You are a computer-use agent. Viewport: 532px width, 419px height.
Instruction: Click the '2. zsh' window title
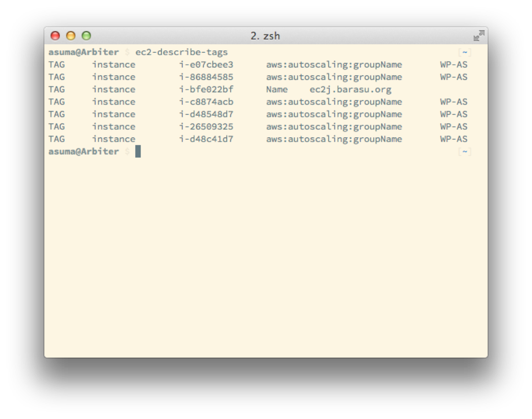tap(265, 36)
